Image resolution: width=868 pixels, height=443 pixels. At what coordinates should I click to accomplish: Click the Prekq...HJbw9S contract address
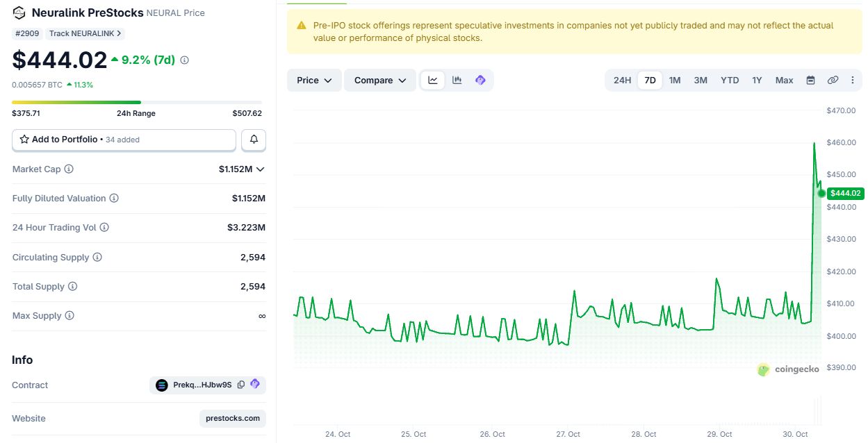click(x=202, y=385)
